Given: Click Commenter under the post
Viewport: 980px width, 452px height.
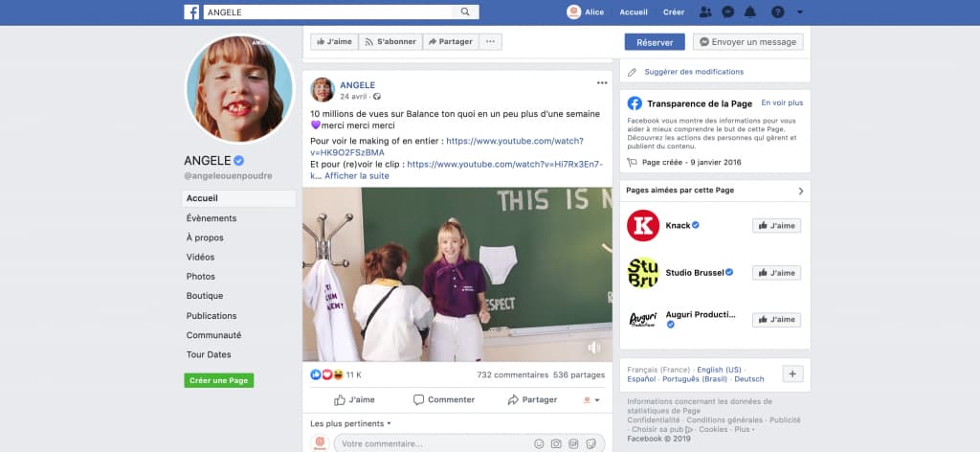Looking at the screenshot, I should [x=444, y=399].
